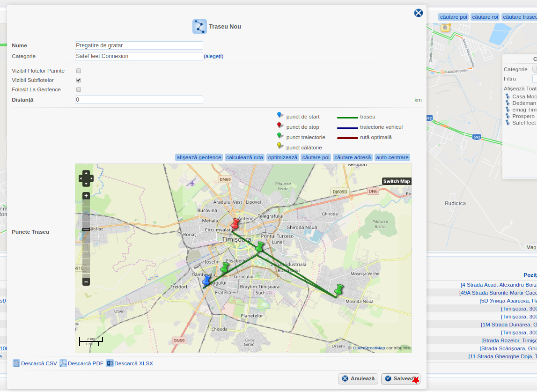The image size is (537, 392).
Task: Uncheck the Vizibil Subflotelor option
Action: [79, 80]
